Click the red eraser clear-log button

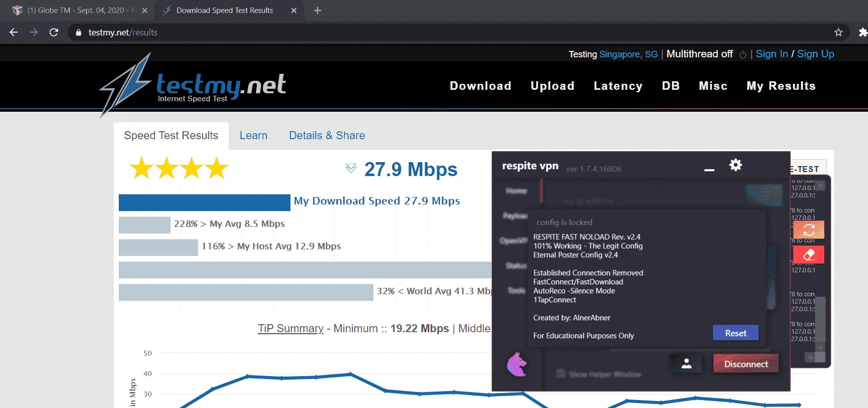click(809, 255)
